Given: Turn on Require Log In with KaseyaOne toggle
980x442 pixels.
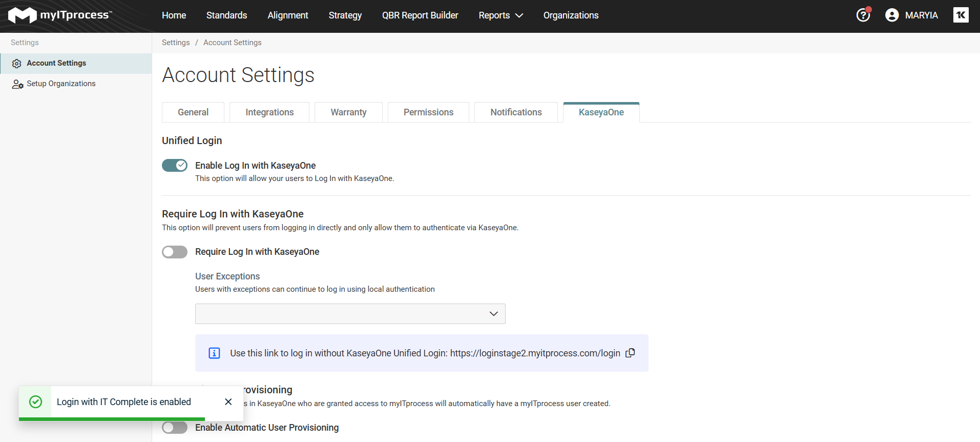Looking at the screenshot, I should (175, 252).
